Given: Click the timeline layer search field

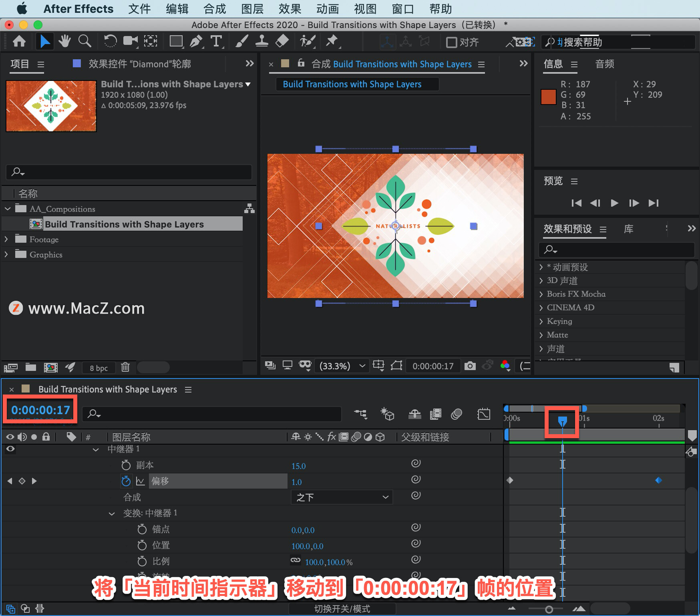Looking at the screenshot, I should coord(212,414).
